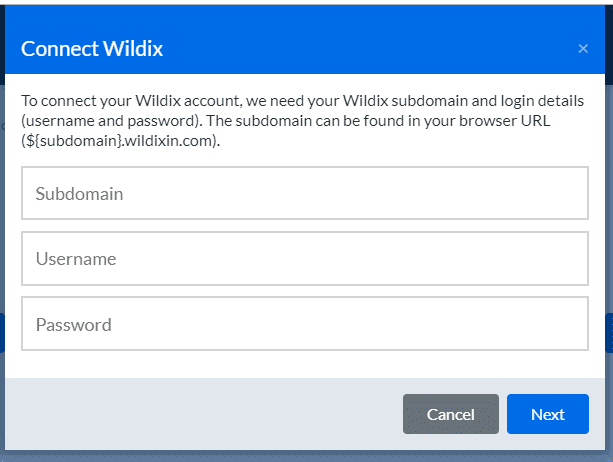Click the "Subdomain" placeholder text

click(80, 194)
